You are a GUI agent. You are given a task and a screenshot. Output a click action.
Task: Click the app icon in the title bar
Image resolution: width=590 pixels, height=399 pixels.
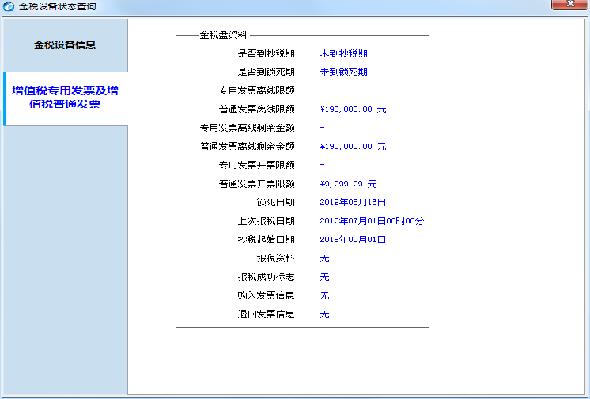[8, 6]
